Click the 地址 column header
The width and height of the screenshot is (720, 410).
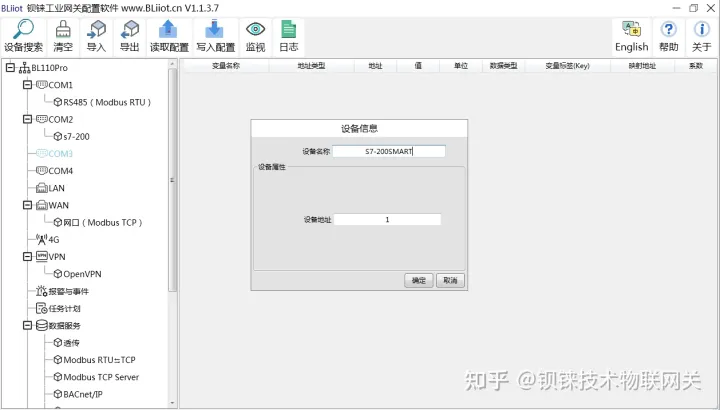[x=375, y=66]
